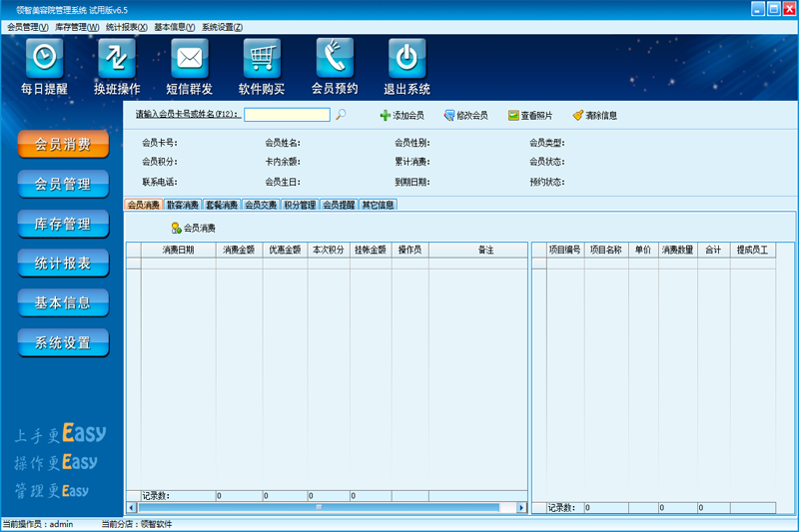Click the 会员卡号 field label
The image size is (799, 532).
pos(160,143)
